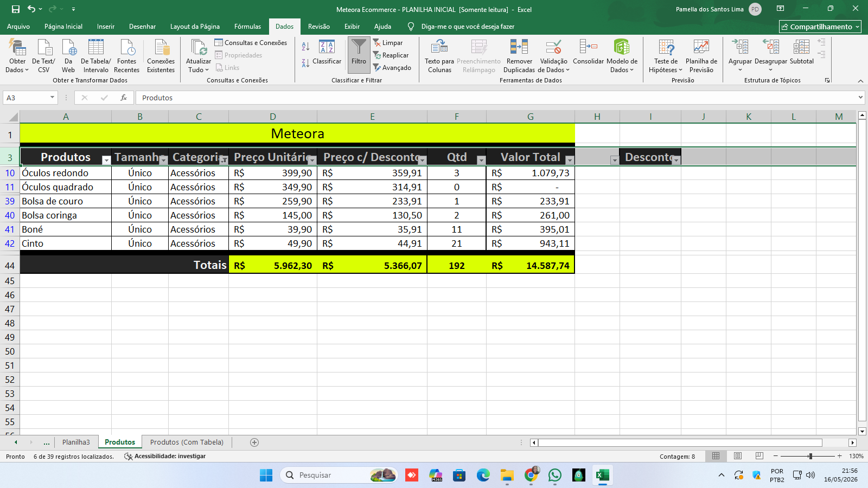Image resolution: width=868 pixels, height=488 pixels.
Task: Open the insert function fx button
Action: coord(124,98)
